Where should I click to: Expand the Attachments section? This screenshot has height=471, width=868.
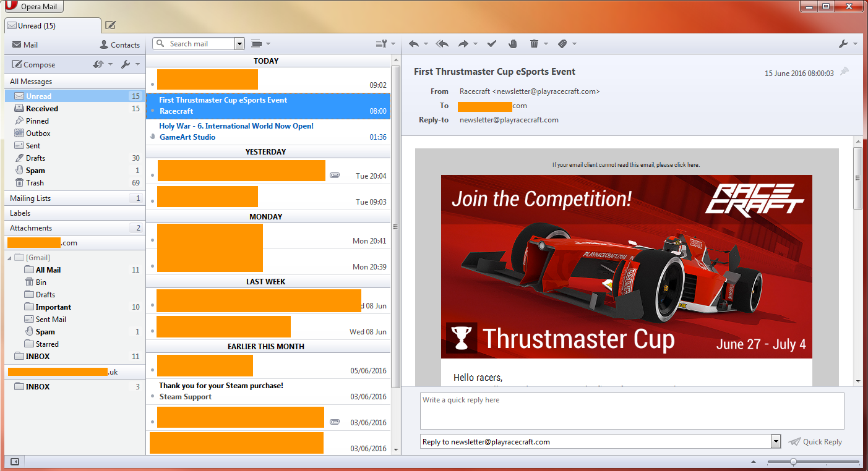(74, 228)
